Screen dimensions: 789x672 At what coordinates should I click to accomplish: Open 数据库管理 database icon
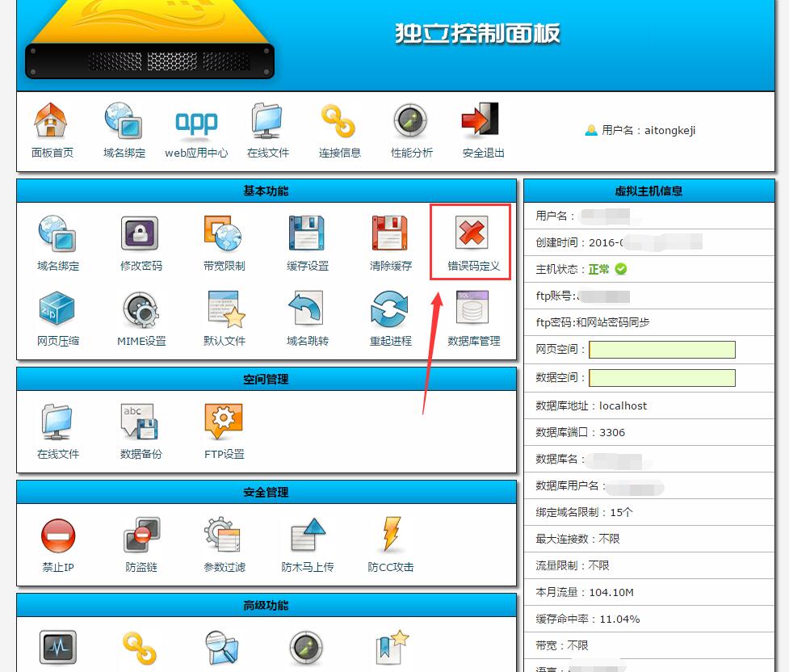tap(473, 309)
